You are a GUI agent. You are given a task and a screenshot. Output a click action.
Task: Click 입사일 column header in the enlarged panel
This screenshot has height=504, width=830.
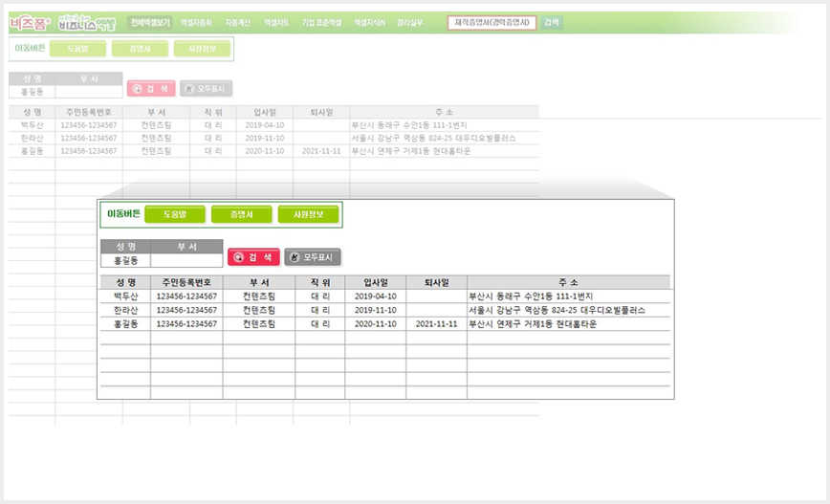click(x=375, y=283)
